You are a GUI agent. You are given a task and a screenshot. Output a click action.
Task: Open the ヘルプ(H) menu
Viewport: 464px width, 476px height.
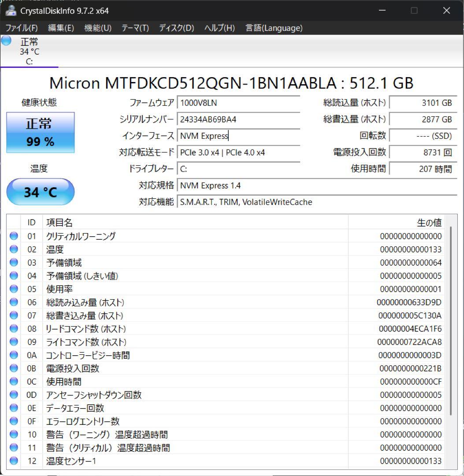click(220, 28)
